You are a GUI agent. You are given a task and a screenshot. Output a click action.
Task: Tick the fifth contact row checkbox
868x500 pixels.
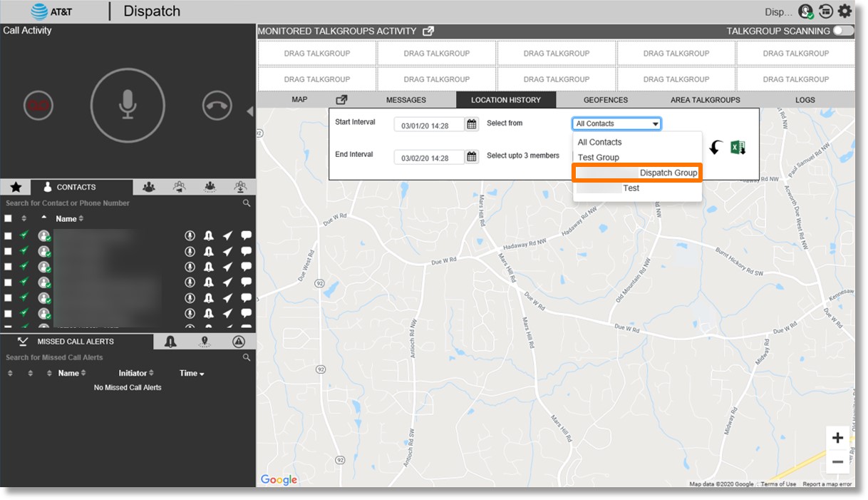(8, 298)
